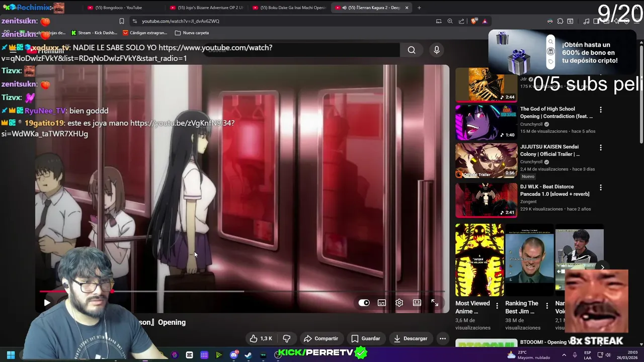Viewport: 644px width, 362px height.
Task: Click inside the YouTube search field
Action: pos(302,50)
